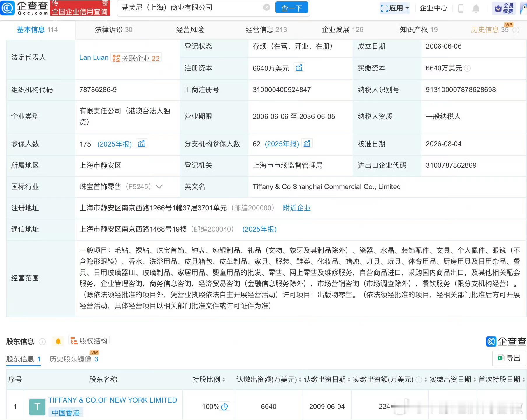This screenshot has width=527, height=420.
Task: Click info icon in 实缴出资额 column header
Action: click(419, 380)
